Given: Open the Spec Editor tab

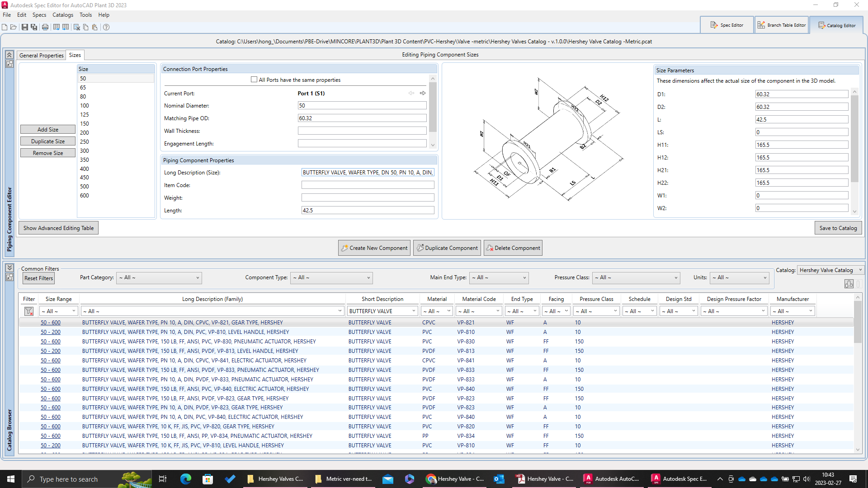Looking at the screenshot, I should 727,25.
